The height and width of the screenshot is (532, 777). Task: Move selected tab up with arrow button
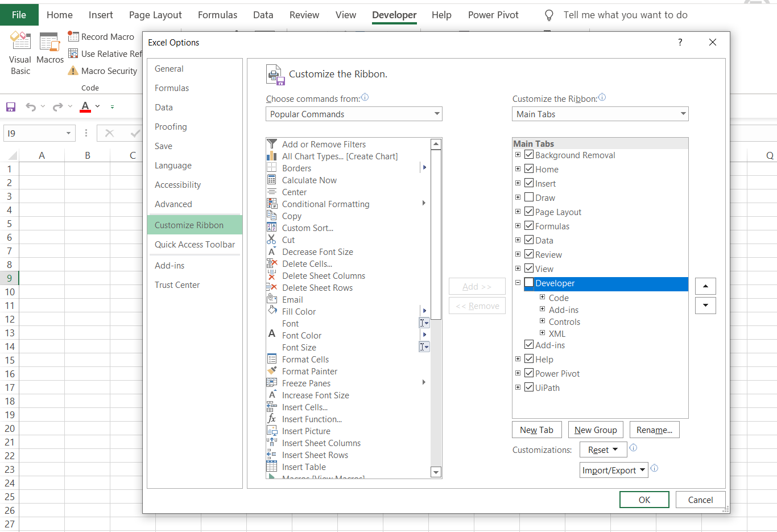coord(705,286)
